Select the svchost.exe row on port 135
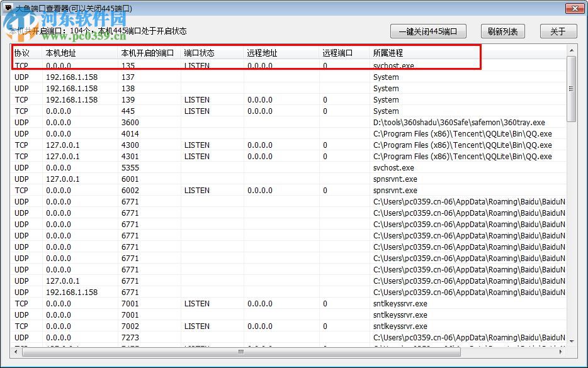This screenshot has height=368, width=588. pyautogui.click(x=189, y=65)
